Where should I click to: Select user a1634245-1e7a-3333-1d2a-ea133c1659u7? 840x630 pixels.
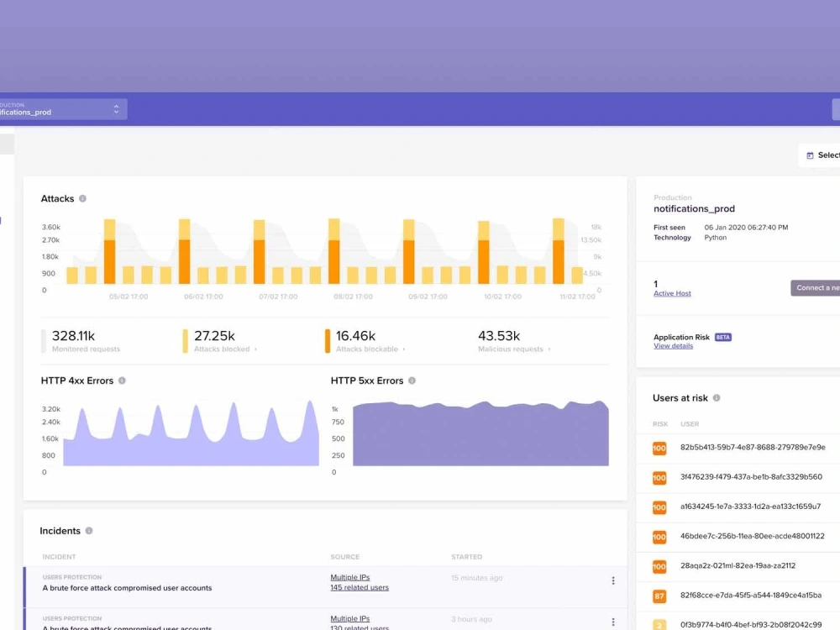[750, 507]
